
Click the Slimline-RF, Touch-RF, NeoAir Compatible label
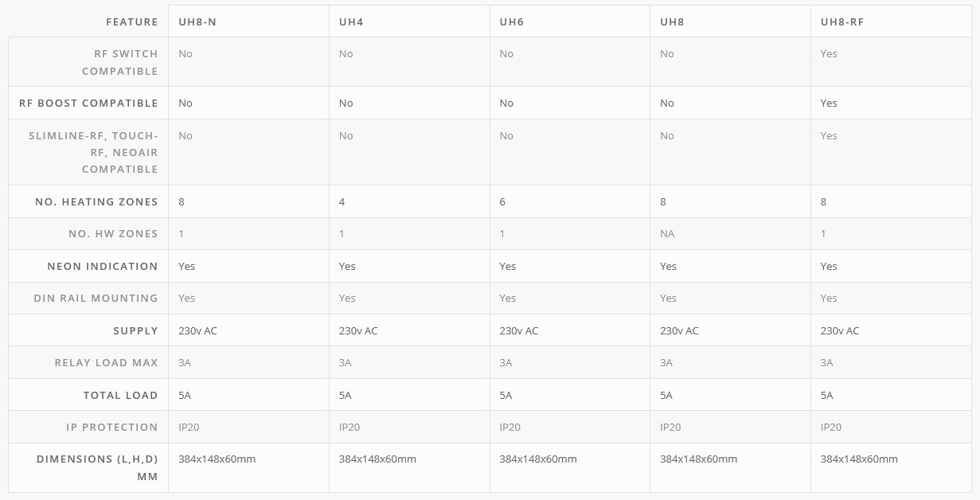[93, 152]
